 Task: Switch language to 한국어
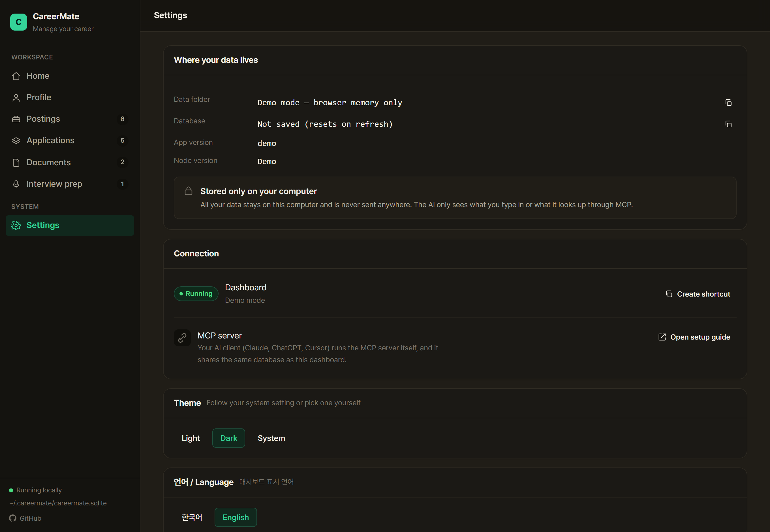[x=192, y=517]
